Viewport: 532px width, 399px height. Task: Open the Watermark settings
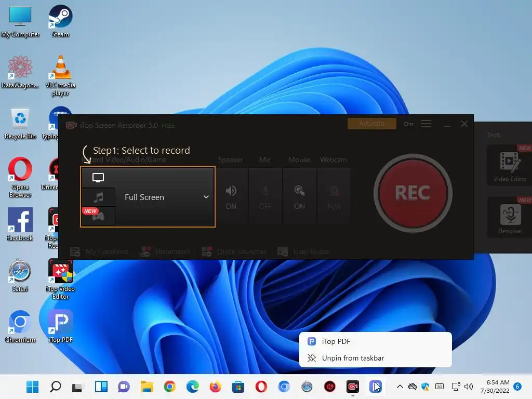[165, 252]
